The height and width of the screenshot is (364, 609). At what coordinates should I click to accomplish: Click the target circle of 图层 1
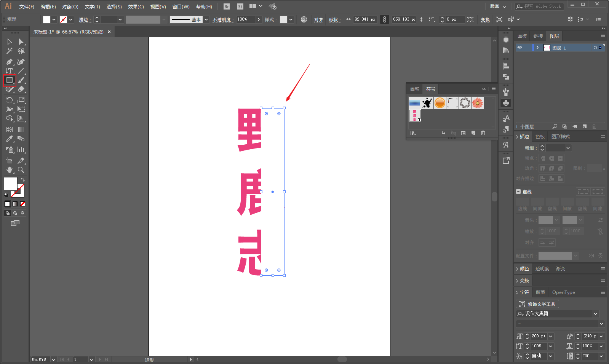595,48
